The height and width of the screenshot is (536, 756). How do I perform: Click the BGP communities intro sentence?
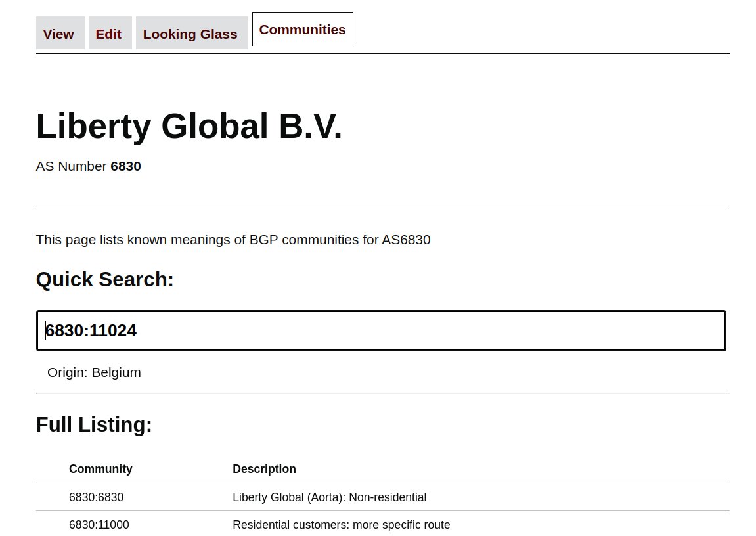[x=233, y=240]
